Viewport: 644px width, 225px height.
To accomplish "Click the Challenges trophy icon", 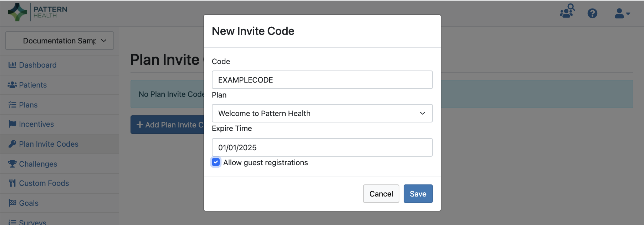I will 12,164.
